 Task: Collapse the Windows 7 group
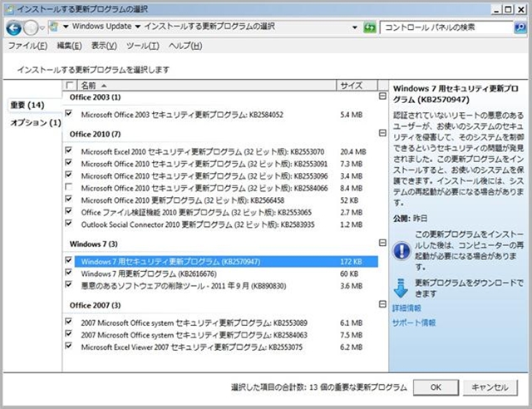[382, 243]
